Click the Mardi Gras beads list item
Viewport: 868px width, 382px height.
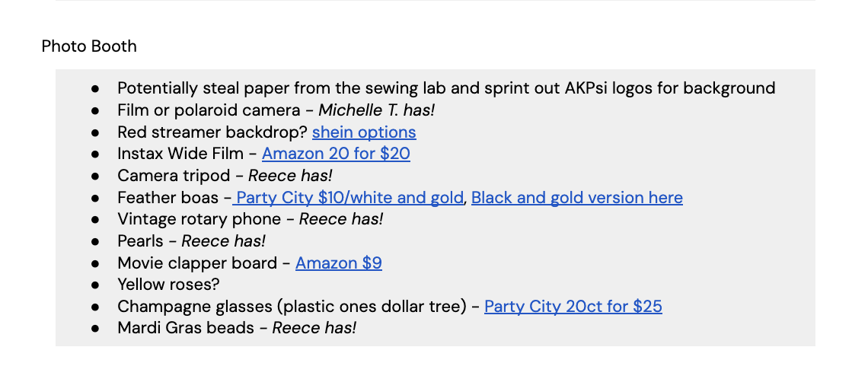[x=237, y=328]
